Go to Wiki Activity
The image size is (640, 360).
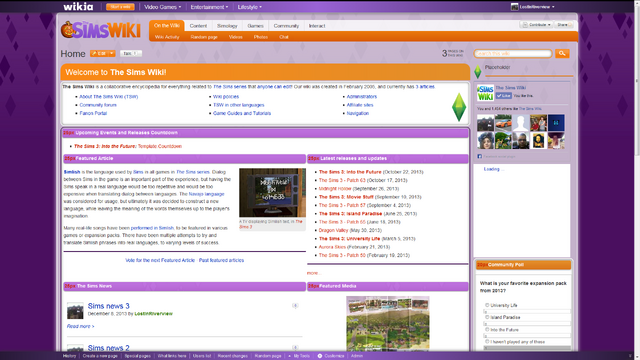[167, 37]
